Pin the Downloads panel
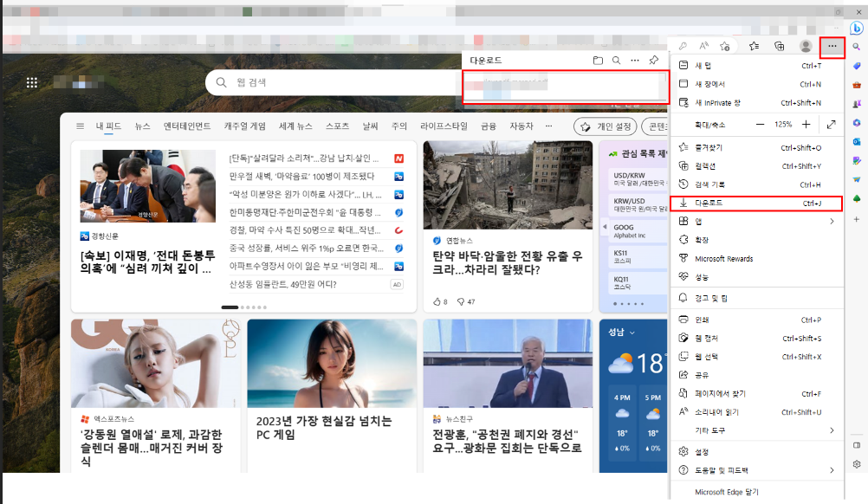 click(x=655, y=60)
